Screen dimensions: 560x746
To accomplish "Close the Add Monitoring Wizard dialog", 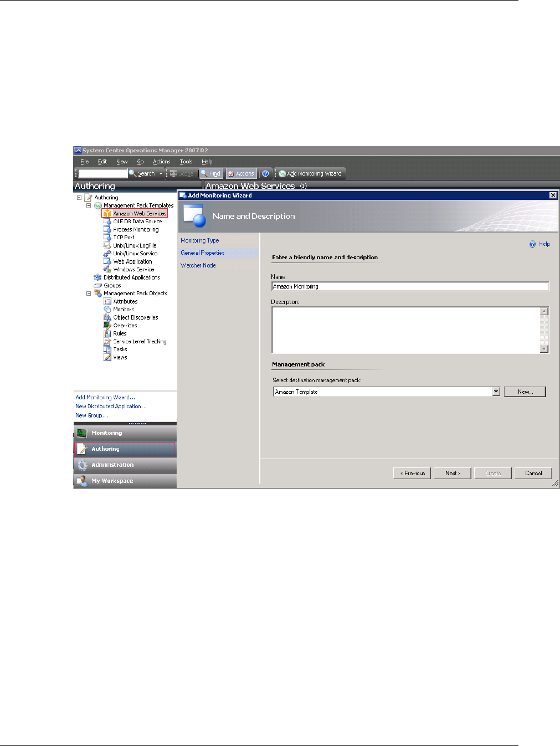I will (x=553, y=195).
